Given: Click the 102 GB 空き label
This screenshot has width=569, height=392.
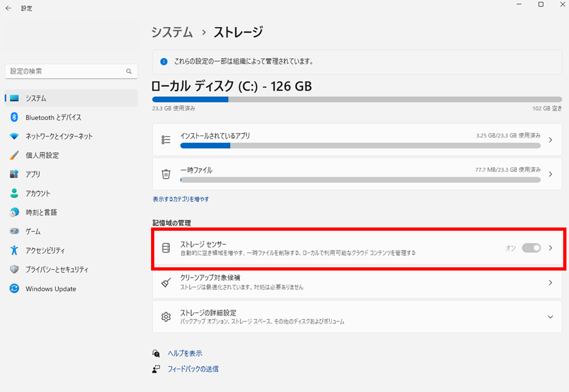Looking at the screenshot, I should coord(547,109).
